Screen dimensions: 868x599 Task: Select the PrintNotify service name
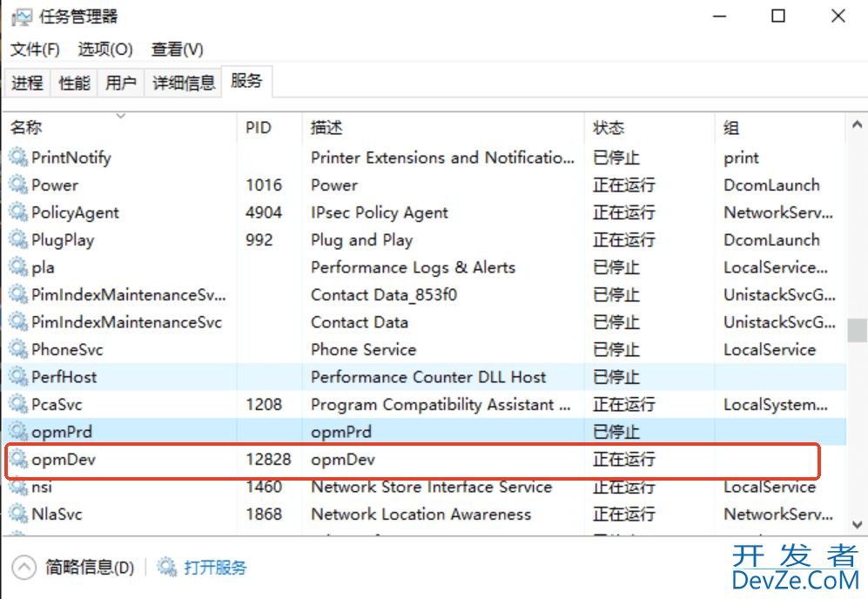click(71, 158)
